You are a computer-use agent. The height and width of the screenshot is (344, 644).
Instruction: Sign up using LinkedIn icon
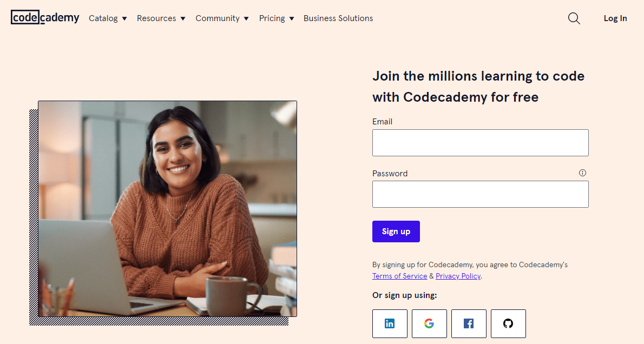click(390, 323)
